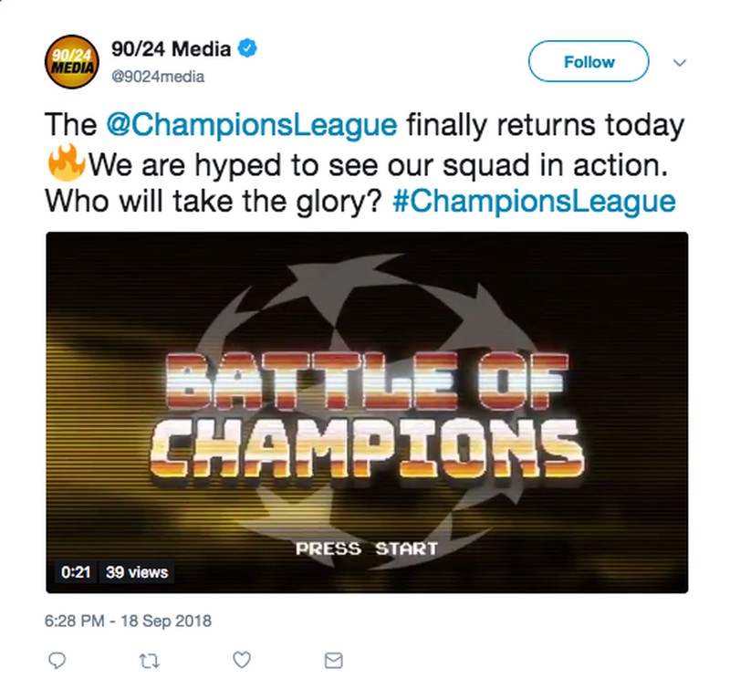The image size is (730, 700).
Task: Like the tweet with the heart icon
Action: click(x=242, y=660)
